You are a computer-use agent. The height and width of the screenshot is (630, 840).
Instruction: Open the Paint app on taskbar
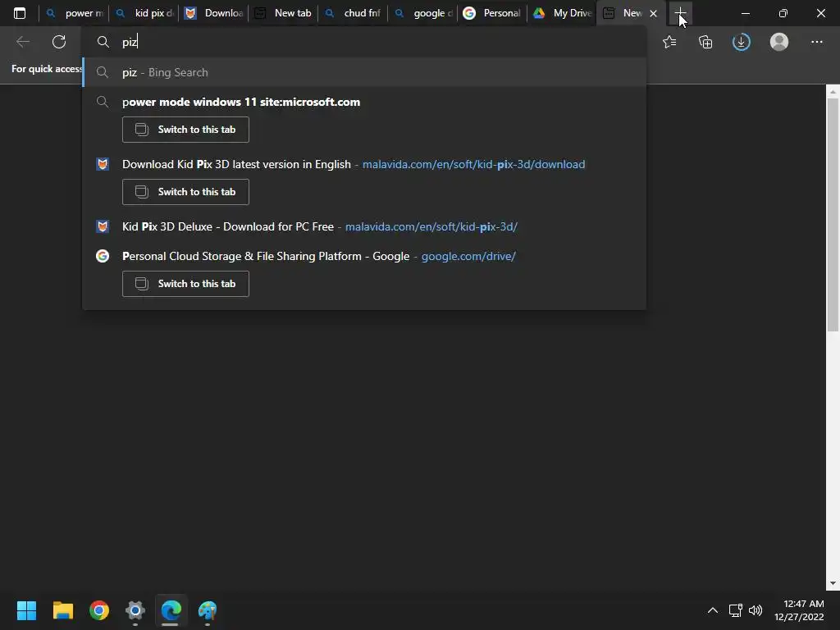point(208,610)
